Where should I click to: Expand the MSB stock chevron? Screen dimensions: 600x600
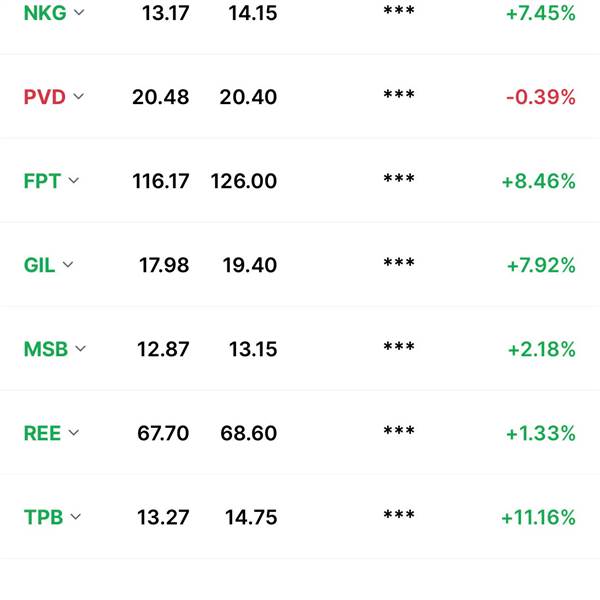tap(80, 349)
